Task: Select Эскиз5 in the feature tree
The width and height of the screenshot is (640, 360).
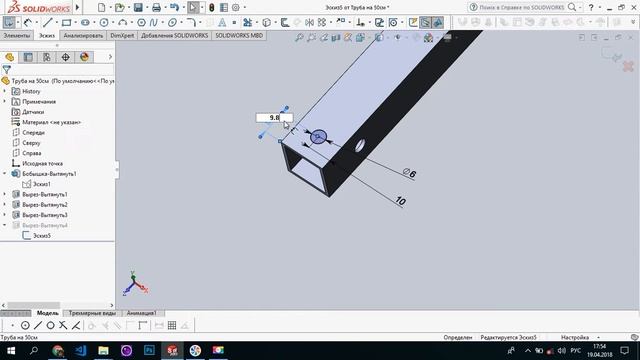Action: (42, 236)
